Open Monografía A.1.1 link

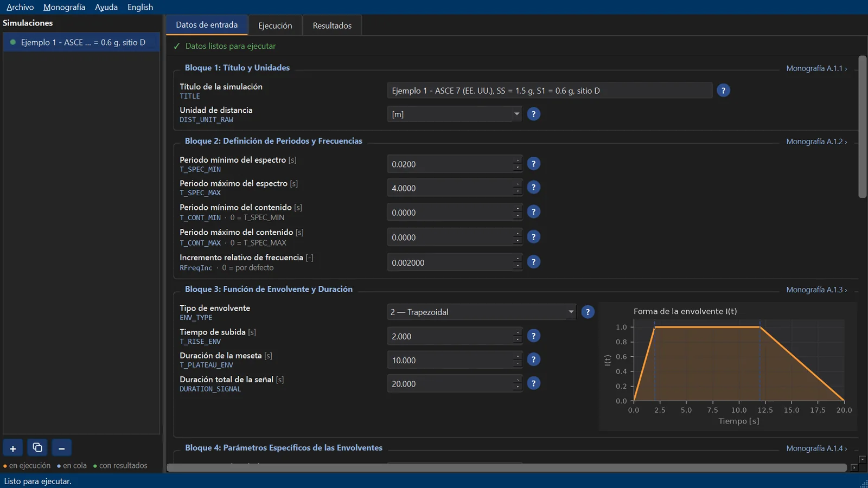point(816,68)
